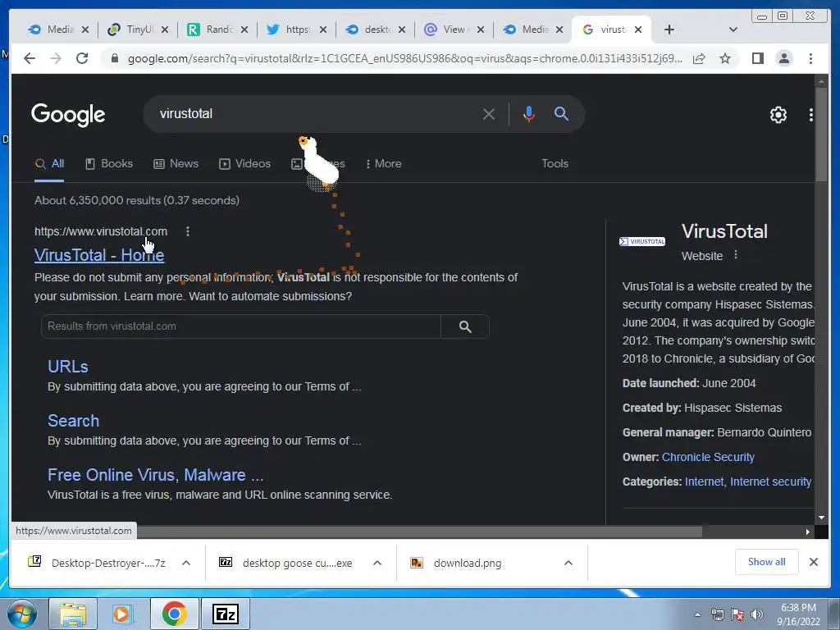
Task: Open Chrome side panel icon
Action: [x=757, y=58]
